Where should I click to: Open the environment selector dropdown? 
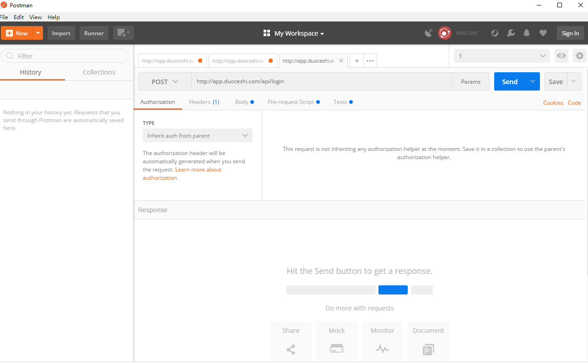point(502,56)
